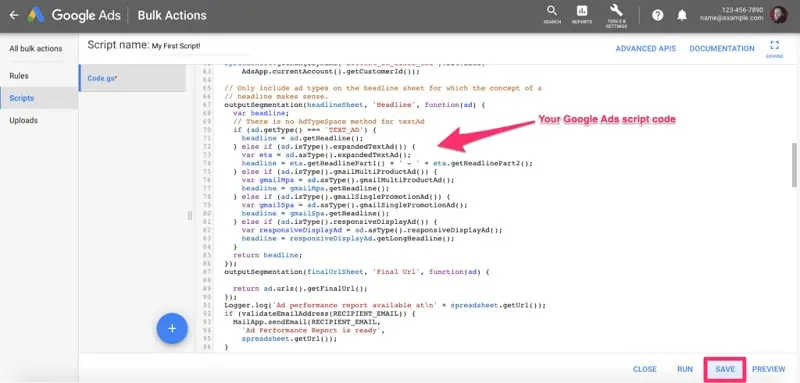Click code line 'return headline;'

point(267,255)
